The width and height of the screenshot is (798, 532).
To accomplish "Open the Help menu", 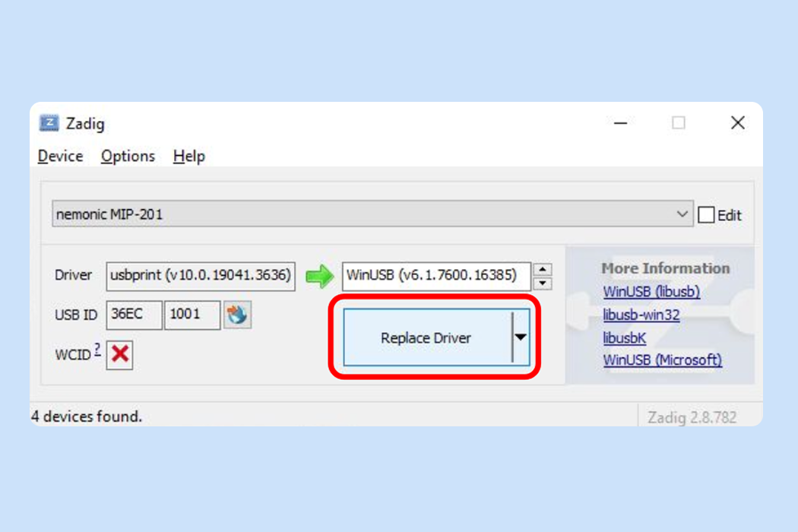I will click(x=188, y=157).
